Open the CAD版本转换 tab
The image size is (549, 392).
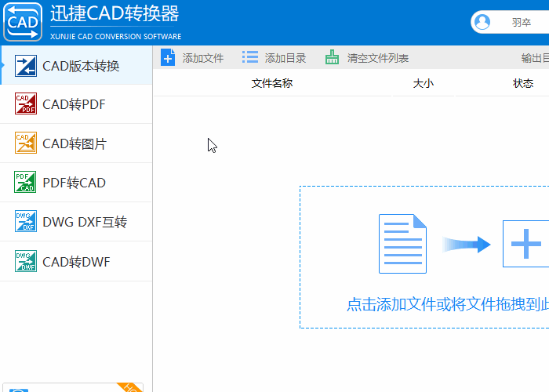76,65
